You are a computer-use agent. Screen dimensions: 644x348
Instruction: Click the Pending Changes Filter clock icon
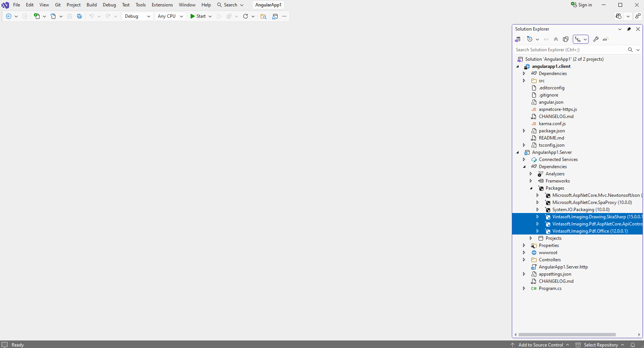(x=530, y=39)
